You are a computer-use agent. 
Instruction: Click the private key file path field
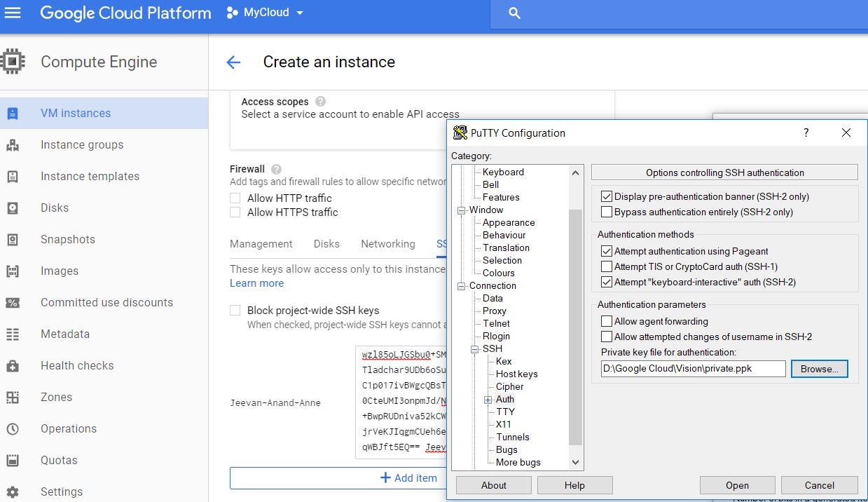693,369
